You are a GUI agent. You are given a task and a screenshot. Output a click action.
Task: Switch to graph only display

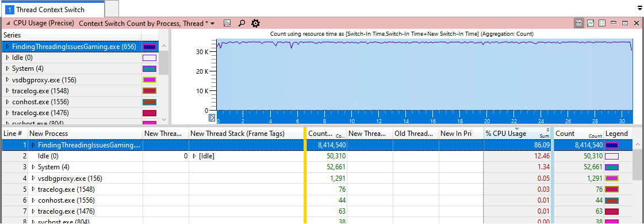point(591,24)
